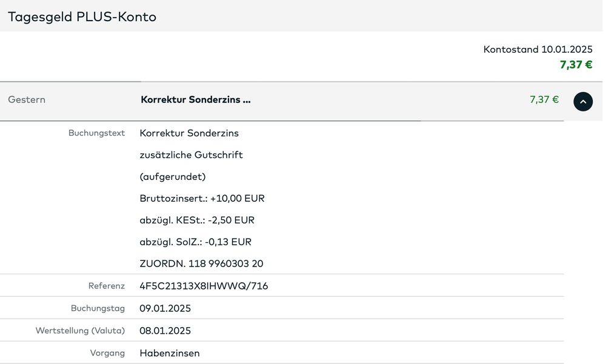Click the Buchungstext field label
This screenshot has height=364, width=605.
pyautogui.click(x=96, y=133)
